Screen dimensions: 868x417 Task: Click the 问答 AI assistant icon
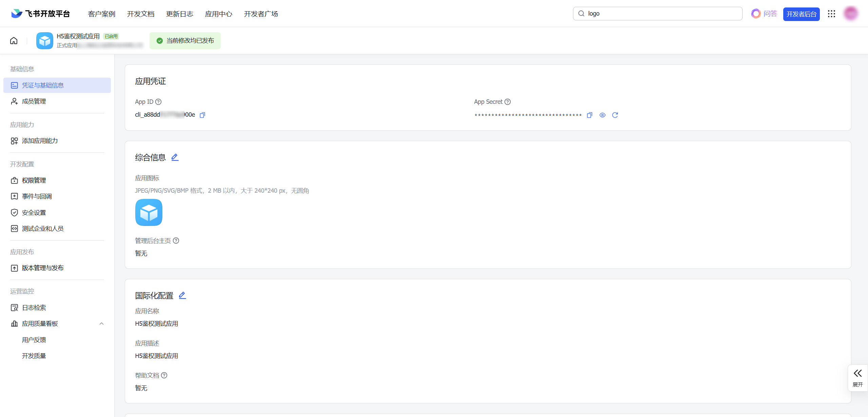[756, 14]
